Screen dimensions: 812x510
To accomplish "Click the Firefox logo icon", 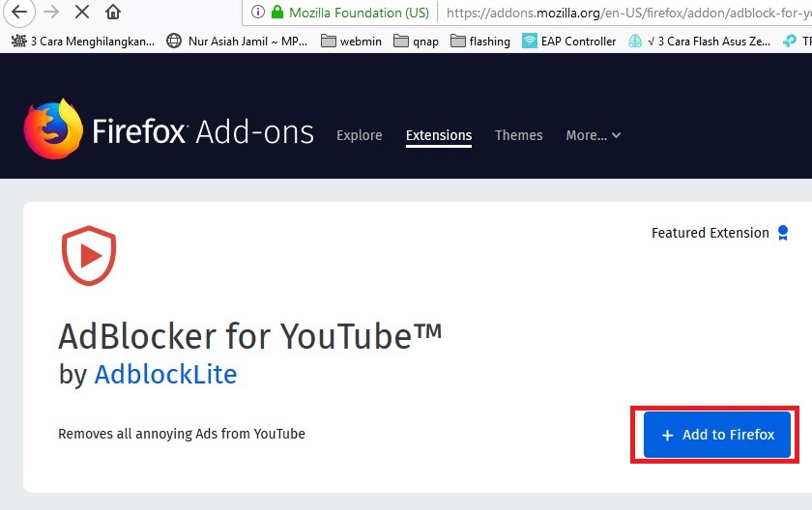I will (x=53, y=128).
